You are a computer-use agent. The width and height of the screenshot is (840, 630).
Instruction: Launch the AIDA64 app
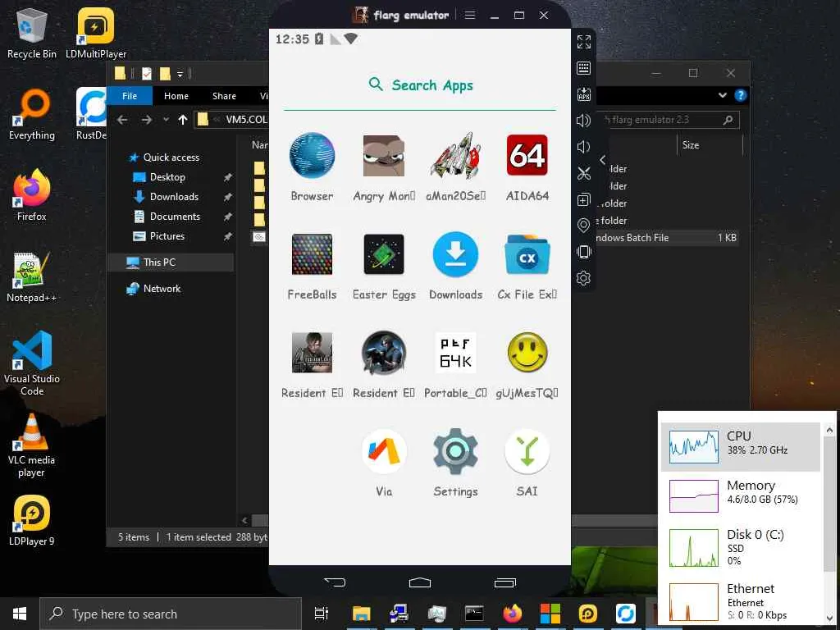coord(527,155)
